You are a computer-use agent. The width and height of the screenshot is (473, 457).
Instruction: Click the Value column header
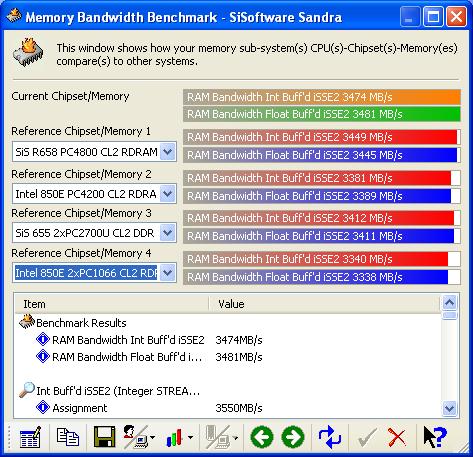(x=325, y=304)
